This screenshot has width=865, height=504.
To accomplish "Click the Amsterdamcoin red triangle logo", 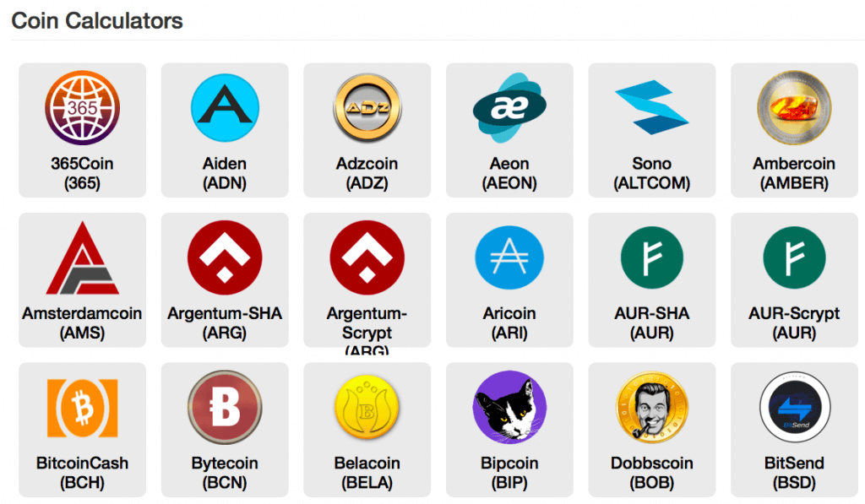I will pyautogui.click(x=82, y=257).
